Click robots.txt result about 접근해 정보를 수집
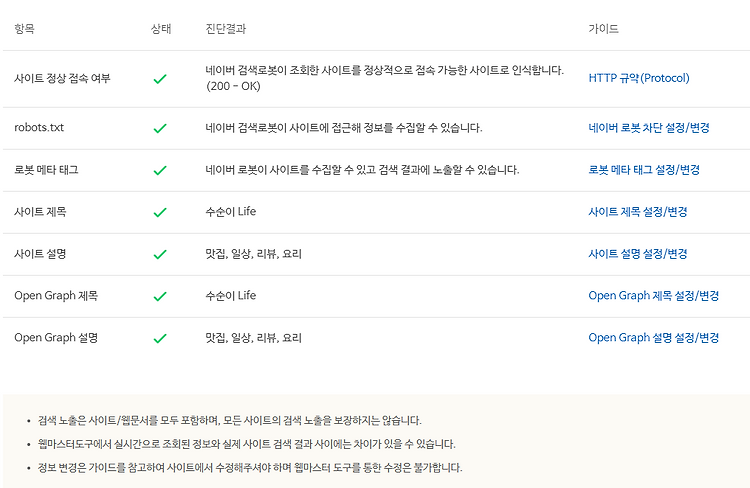 tap(344, 128)
